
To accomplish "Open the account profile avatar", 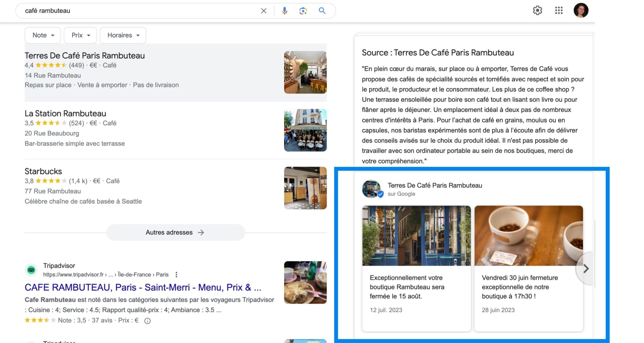I will pos(581,10).
